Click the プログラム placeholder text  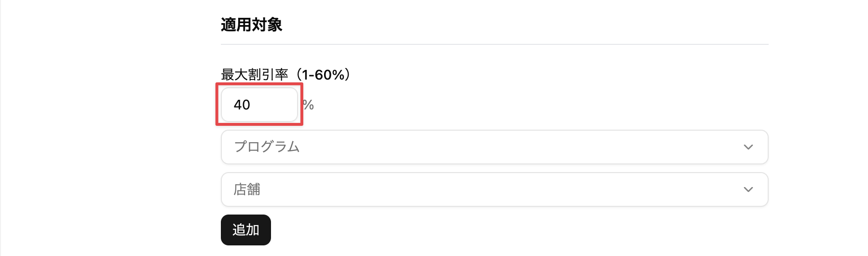coord(267,147)
